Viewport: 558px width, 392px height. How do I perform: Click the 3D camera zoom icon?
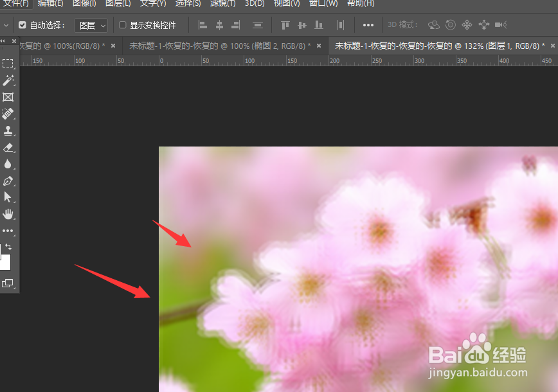tap(501, 25)
